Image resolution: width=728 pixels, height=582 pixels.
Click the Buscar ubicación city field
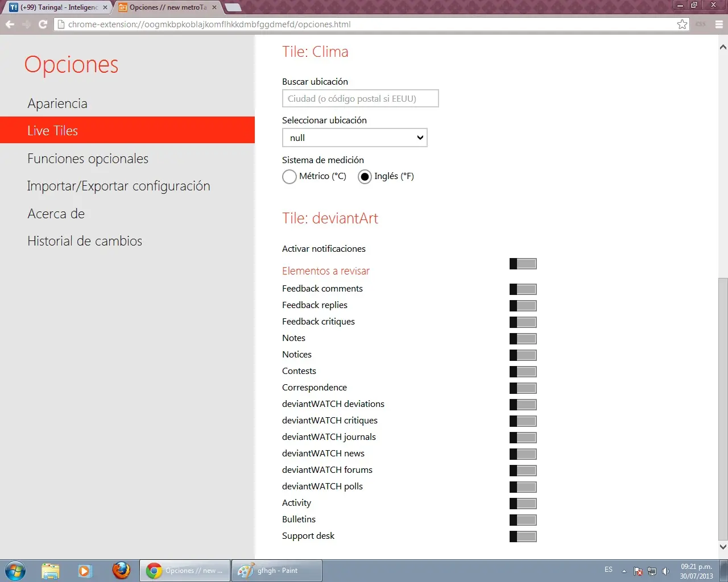point(360,98)
